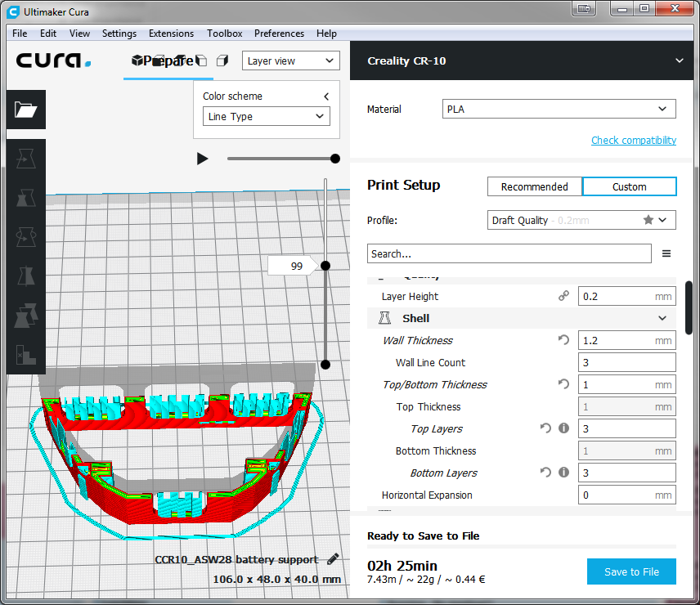Open the Preferences menu
700x605 pixels.
tap(279, 34)
